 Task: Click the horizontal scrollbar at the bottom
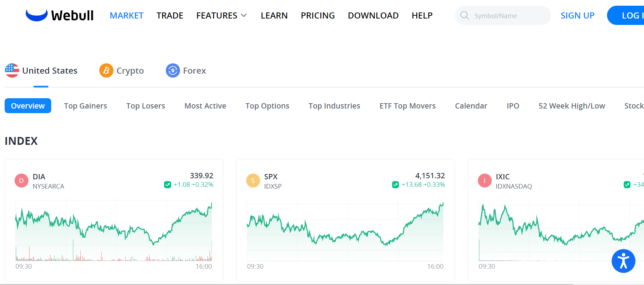click(286, 284)
